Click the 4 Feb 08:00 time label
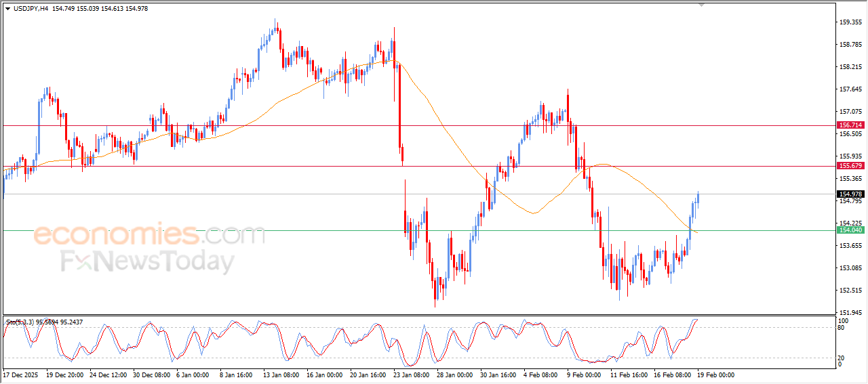 [540, 375]
